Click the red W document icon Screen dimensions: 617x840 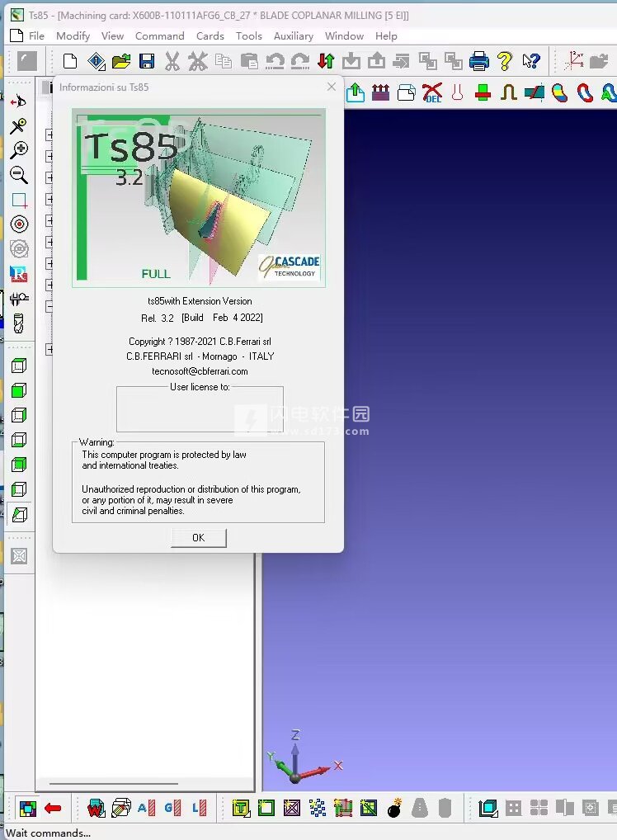tap(96, 808)
